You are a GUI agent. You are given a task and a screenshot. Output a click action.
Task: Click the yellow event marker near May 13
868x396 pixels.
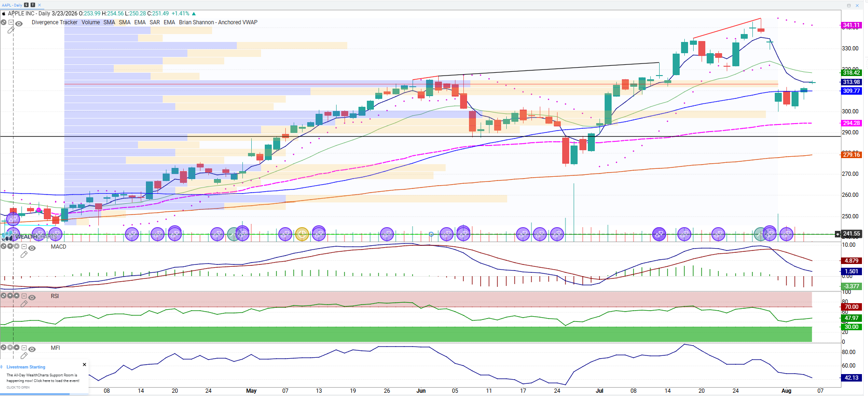[302, 234]
